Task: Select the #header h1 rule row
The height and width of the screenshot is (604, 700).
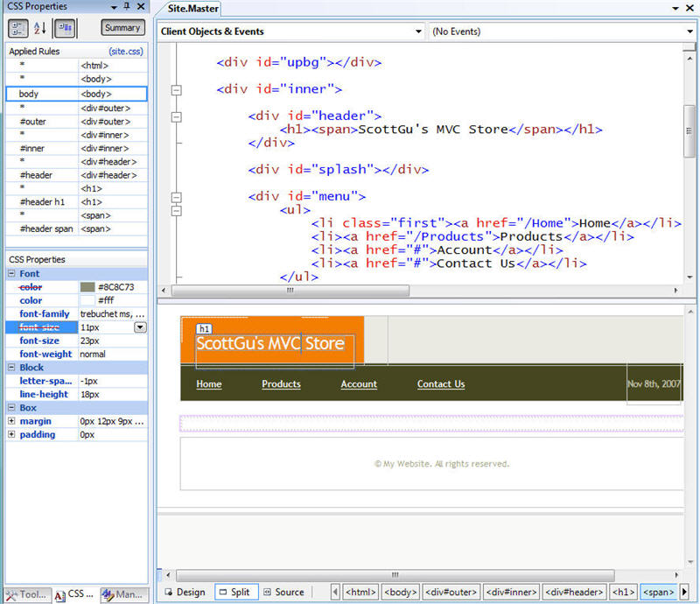Action: pos(76,202)
